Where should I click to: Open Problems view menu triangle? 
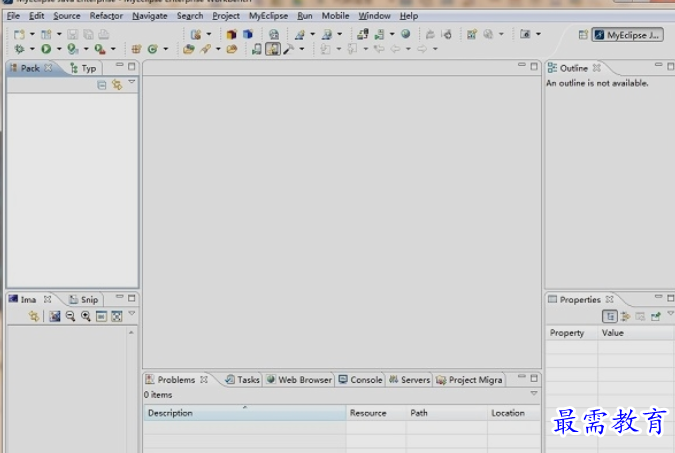click(534, 393)
